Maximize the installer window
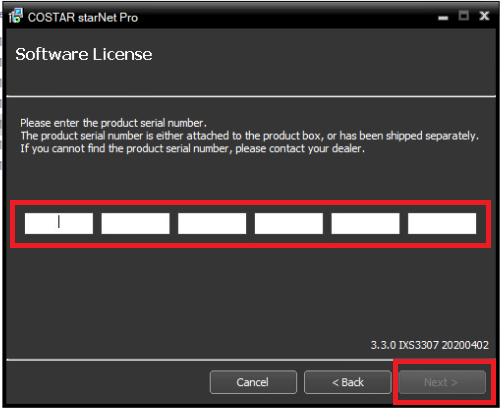The width and height of the screenshot is (500, 409). (x=464, y=16)
